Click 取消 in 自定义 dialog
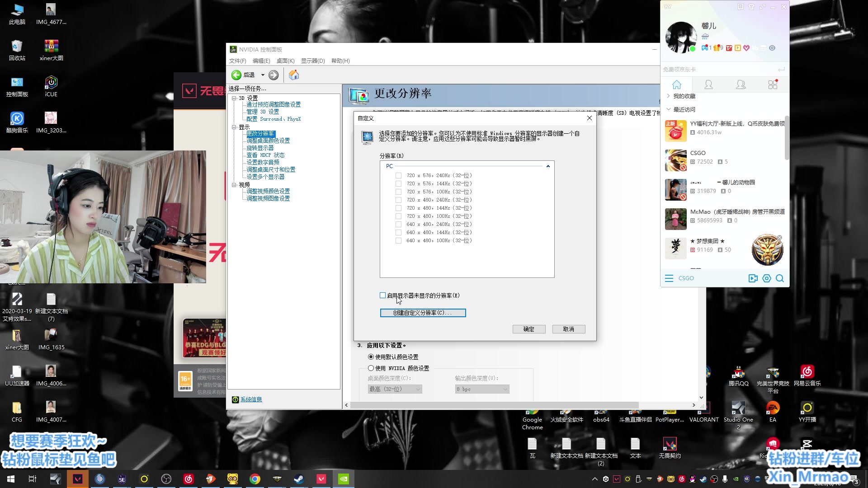Viewport: 868px width, 488px height. [x=569, y=329]
